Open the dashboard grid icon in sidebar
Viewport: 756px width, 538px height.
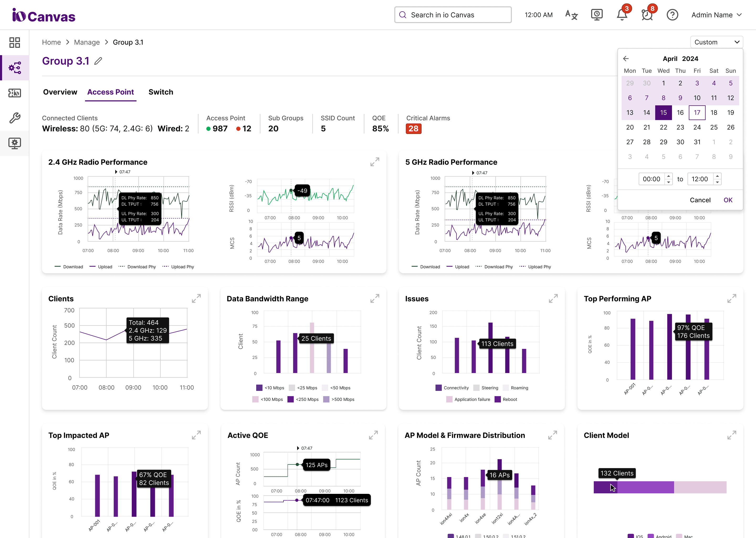(x=14, y=42)
